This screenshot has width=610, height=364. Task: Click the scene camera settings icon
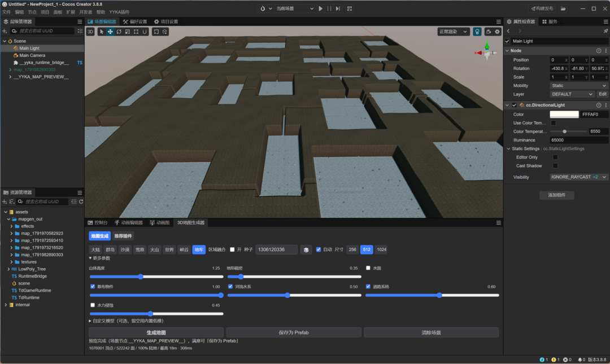pyautogui.click(x=489, y=32)
